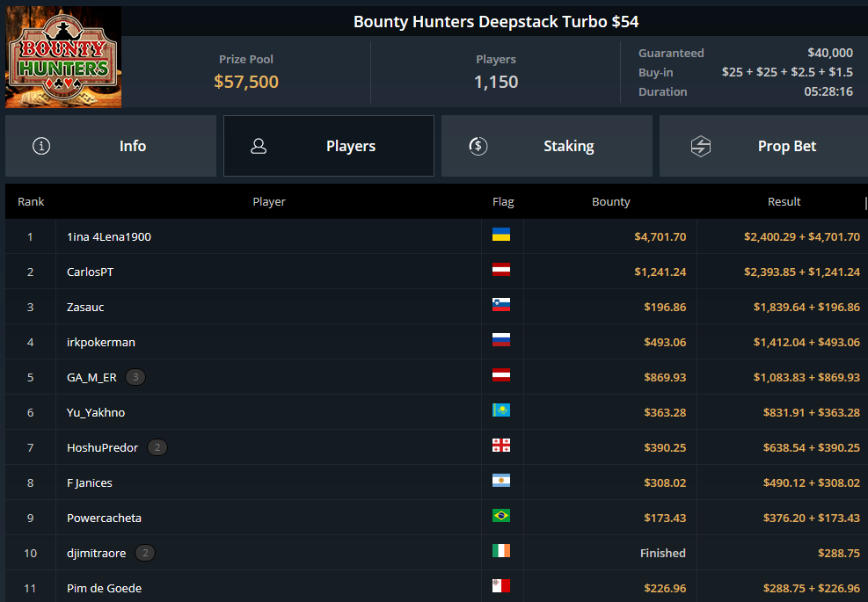This screenshot has width=868, height=602.
Task: Click Austria flag in CarlosPT row
Action: tap(501, 270)
